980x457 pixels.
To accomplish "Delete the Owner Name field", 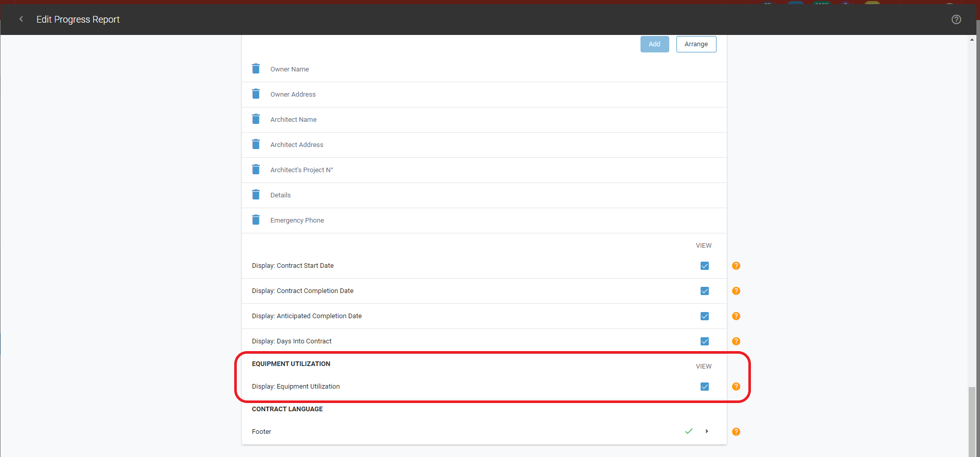I will click(x=256, y=69).
